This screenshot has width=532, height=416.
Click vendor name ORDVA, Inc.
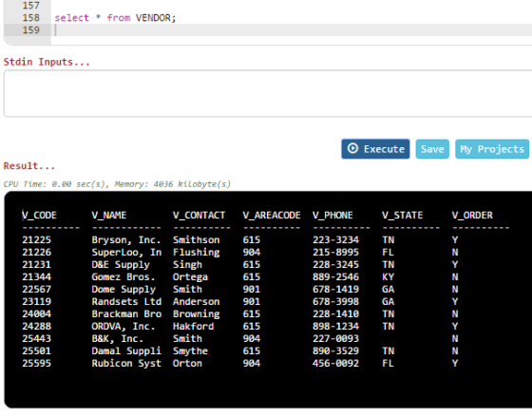(123, 326)
